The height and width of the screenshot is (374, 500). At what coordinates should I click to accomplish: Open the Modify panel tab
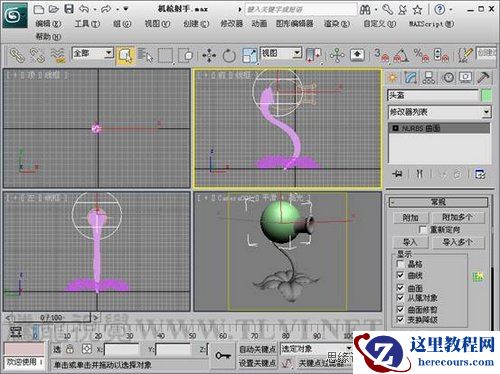pyautogui.click(x=411, y=78)
